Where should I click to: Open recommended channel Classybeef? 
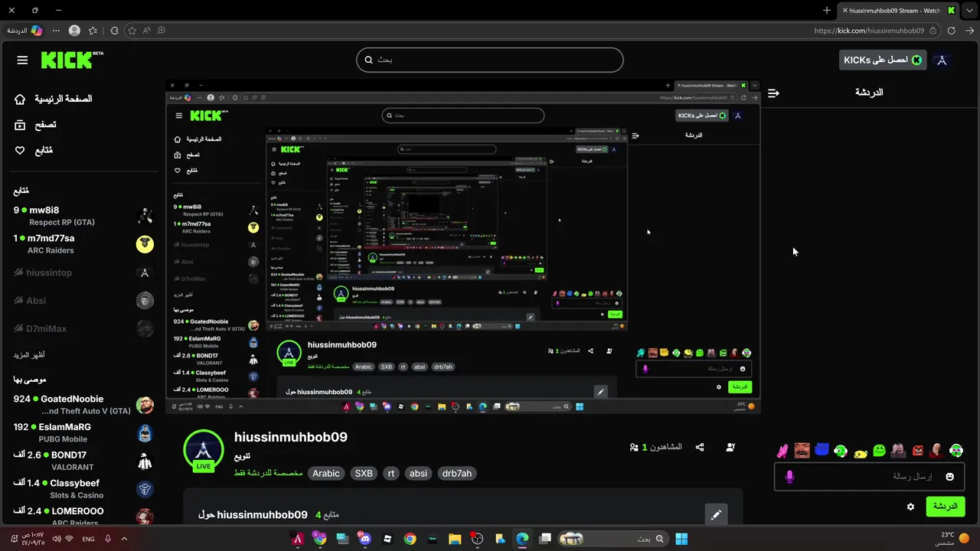(x=84, y=489)
